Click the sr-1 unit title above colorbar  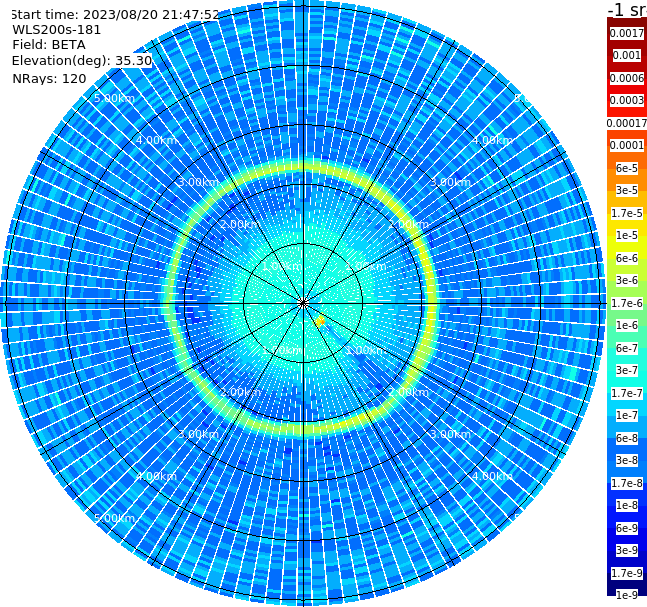627,9
